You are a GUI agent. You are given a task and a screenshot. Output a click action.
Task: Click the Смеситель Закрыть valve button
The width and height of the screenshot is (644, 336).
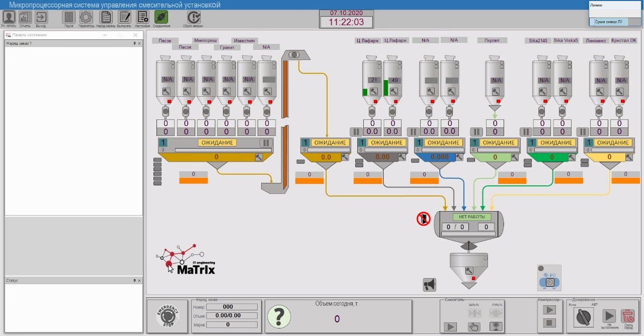pos(474,313)
